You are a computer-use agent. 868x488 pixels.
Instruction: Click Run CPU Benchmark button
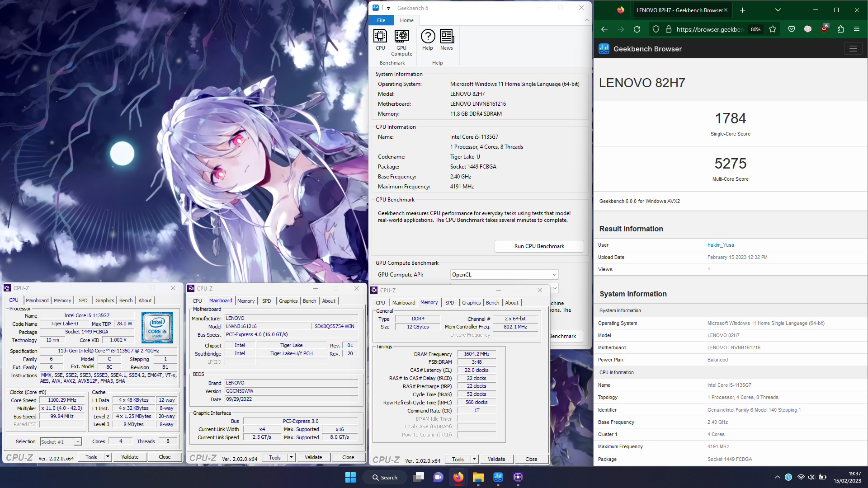[539, 246]
